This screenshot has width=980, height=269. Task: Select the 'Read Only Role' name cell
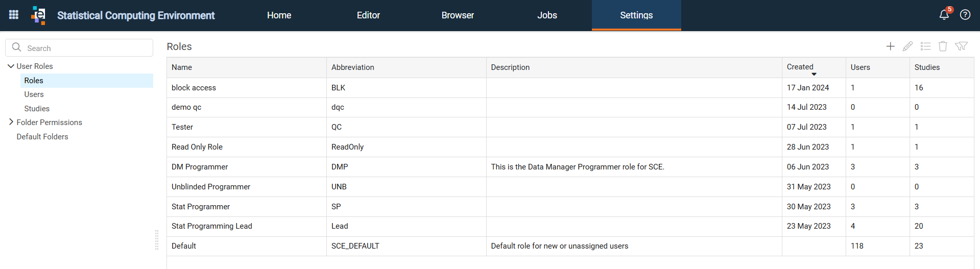[247, 147]
